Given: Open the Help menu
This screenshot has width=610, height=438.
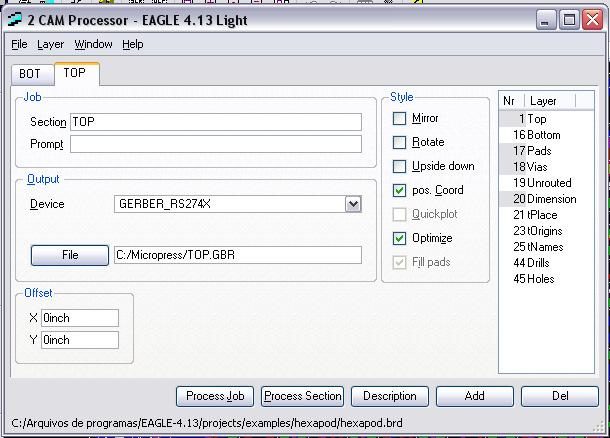Looking at the screenshot, I should [x=133, y=44].
